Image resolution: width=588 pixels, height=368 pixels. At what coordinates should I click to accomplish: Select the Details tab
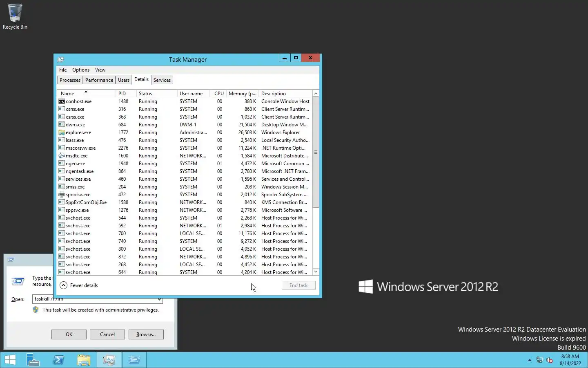pyautogui.click(x=141, y=79)
